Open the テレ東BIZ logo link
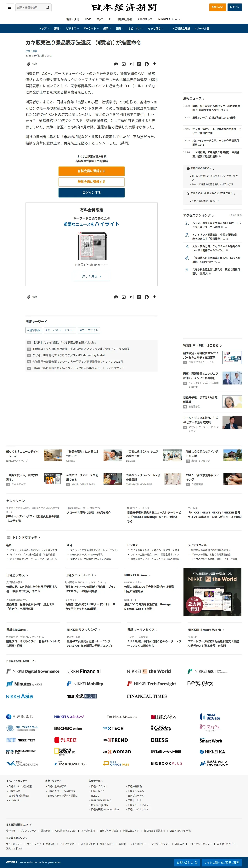 click(x=66, y=740)
